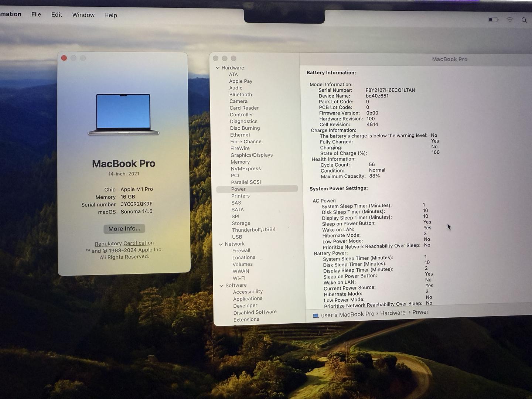Open the File menu
This screenshot has height=399, width=532.
tap(36, 14)
